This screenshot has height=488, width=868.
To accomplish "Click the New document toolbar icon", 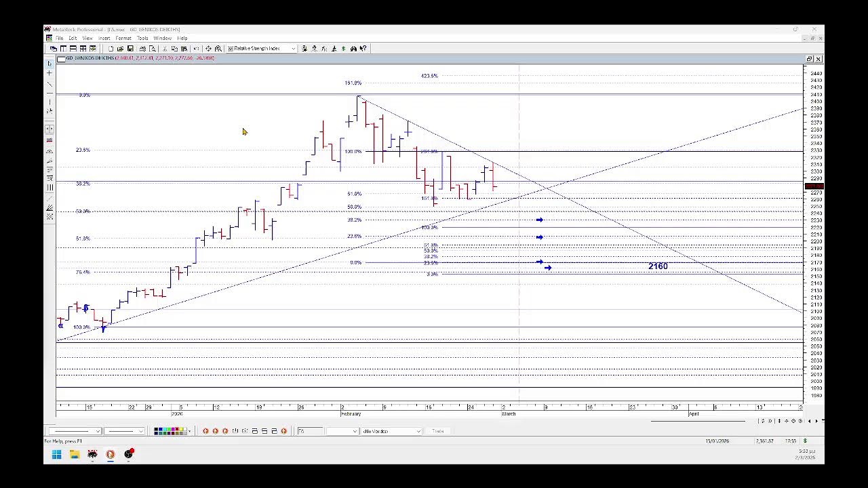I will click(x=111, y=49).
